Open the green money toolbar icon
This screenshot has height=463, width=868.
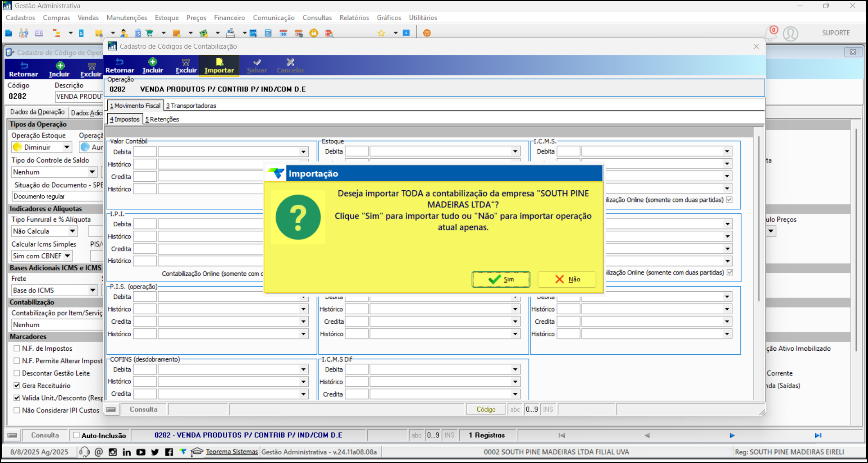pos(204,33)
